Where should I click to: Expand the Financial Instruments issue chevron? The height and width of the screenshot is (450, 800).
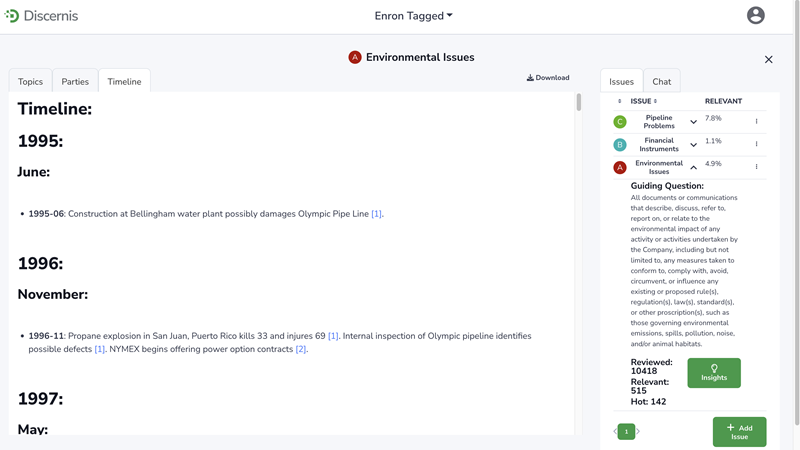693,145
